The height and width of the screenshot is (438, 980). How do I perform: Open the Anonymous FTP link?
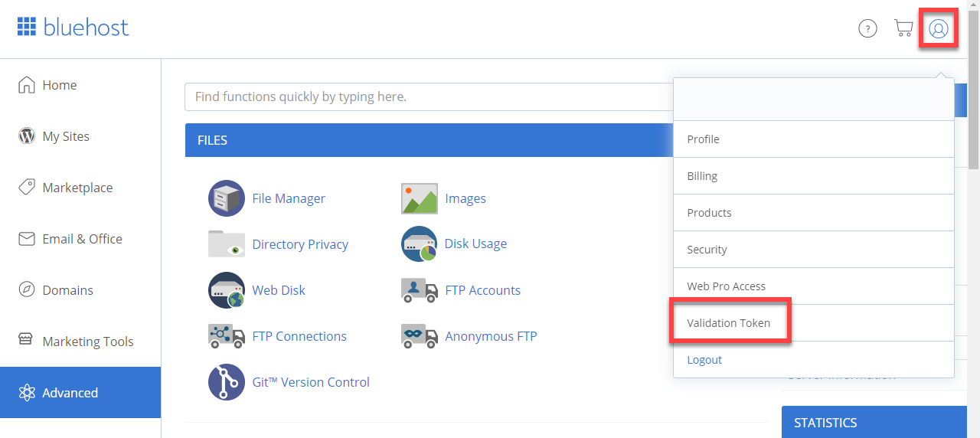click(491, 336)
